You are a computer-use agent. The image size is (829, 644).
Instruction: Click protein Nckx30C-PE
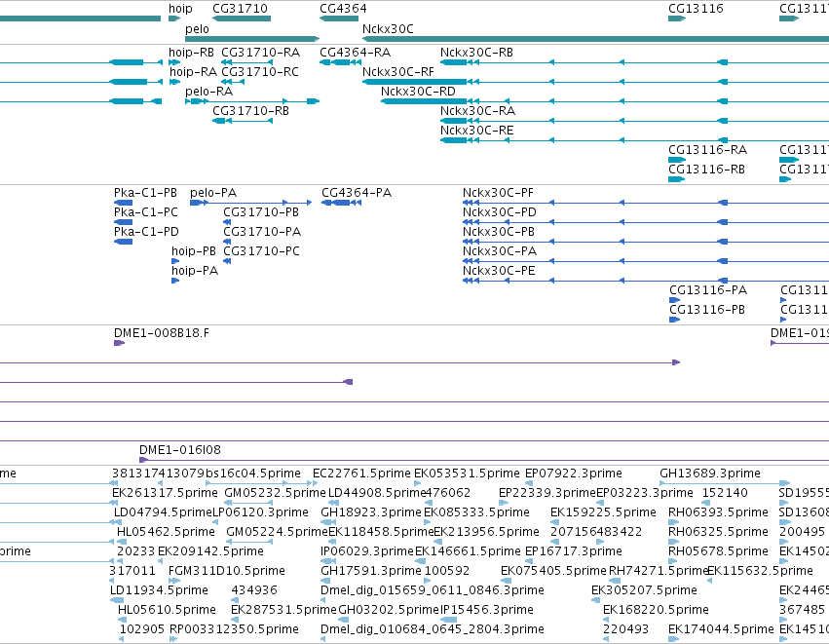(499, 271)
